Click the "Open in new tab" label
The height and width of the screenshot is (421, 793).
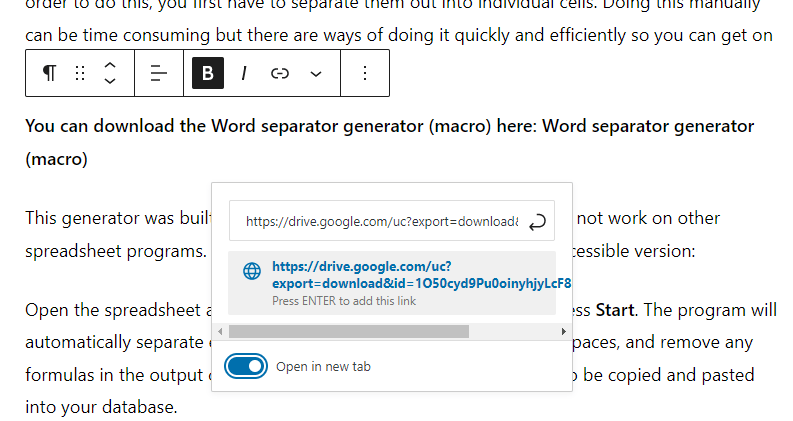(323, 367)
